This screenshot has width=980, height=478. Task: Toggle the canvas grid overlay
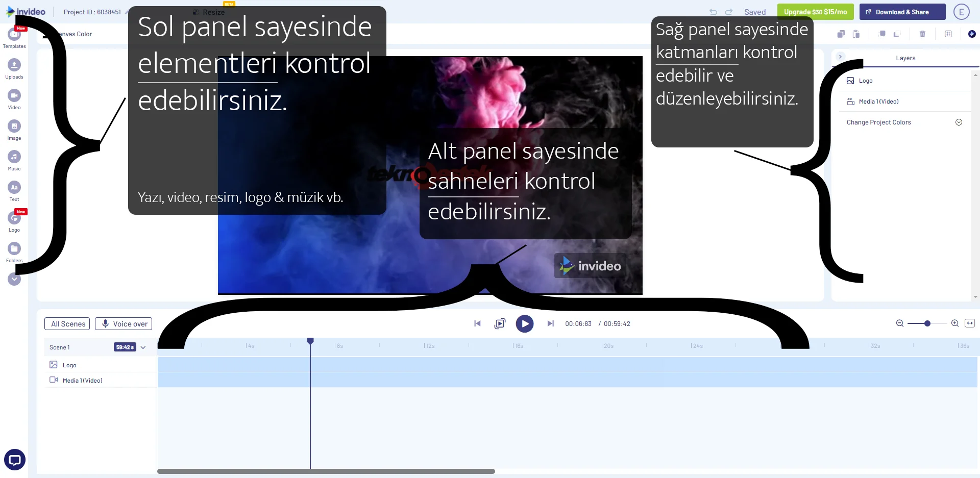(948, 34)
